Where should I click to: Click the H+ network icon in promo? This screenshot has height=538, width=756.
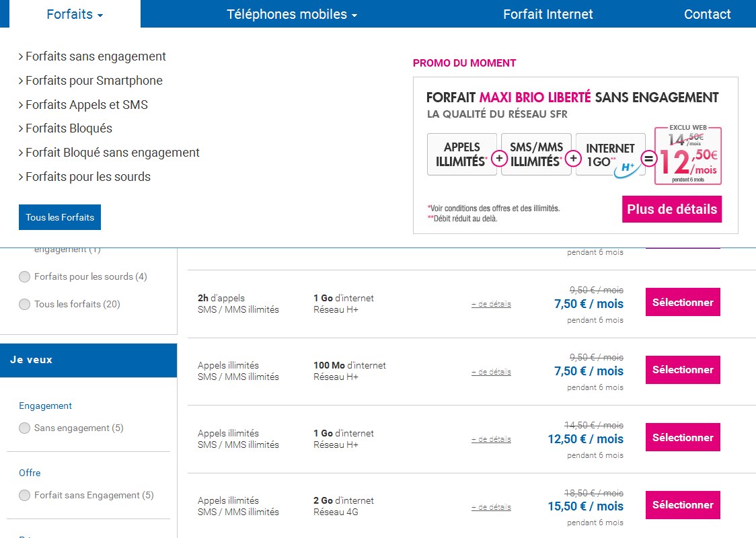[626, 167]
